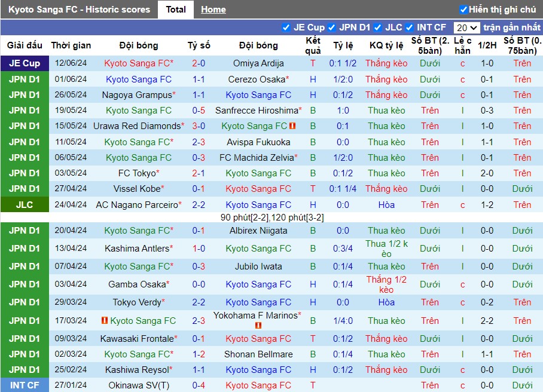Click the 0-4 Okinawa SV score
Screen dimensions: 543x392
click(x=199, y=385)
